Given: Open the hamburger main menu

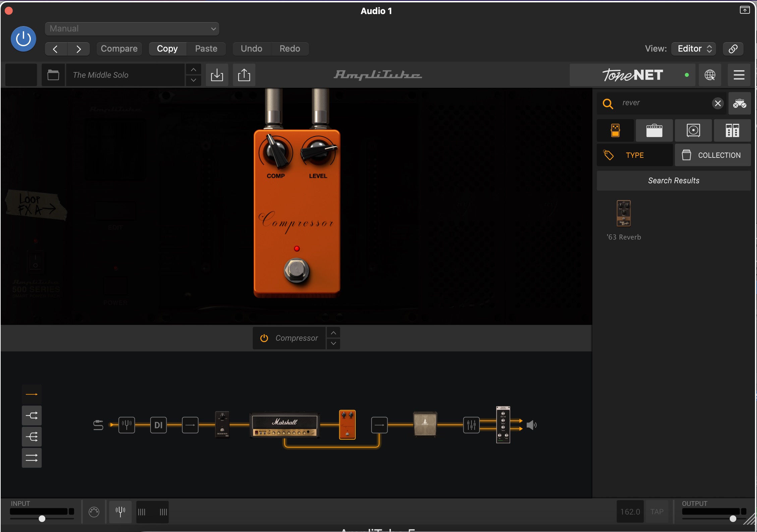Looking at the screenshot, I should [x=739, y=75].
